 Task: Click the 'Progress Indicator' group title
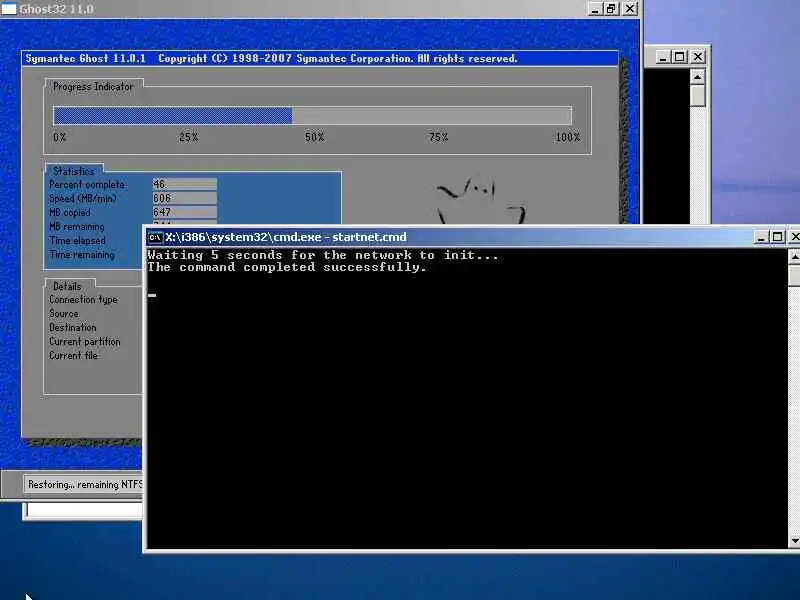pos(93,87)
